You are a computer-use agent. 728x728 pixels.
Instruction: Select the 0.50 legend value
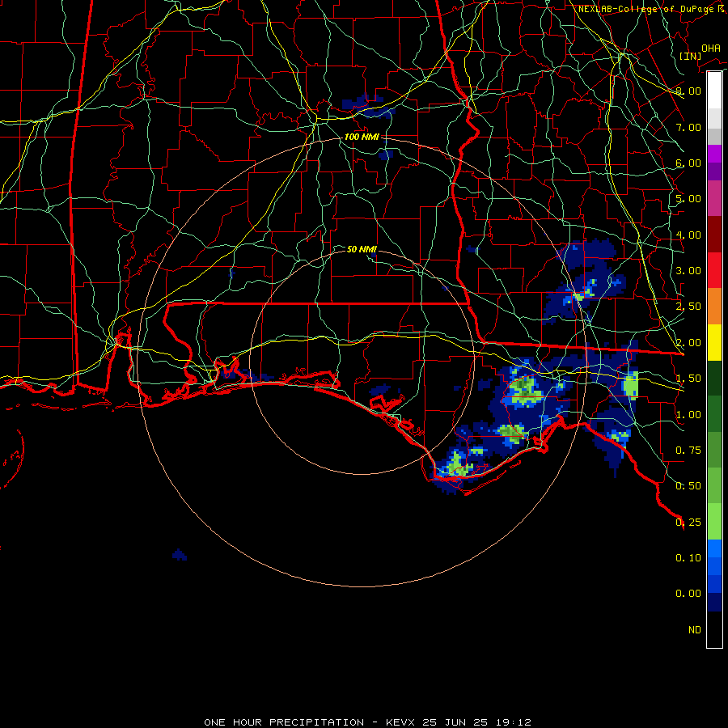coord(688,486)
